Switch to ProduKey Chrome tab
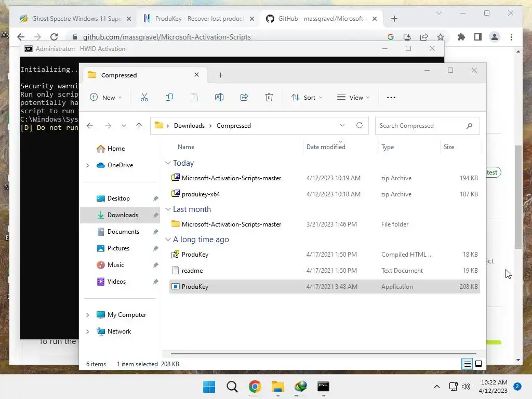 click(x=199, y=19)
